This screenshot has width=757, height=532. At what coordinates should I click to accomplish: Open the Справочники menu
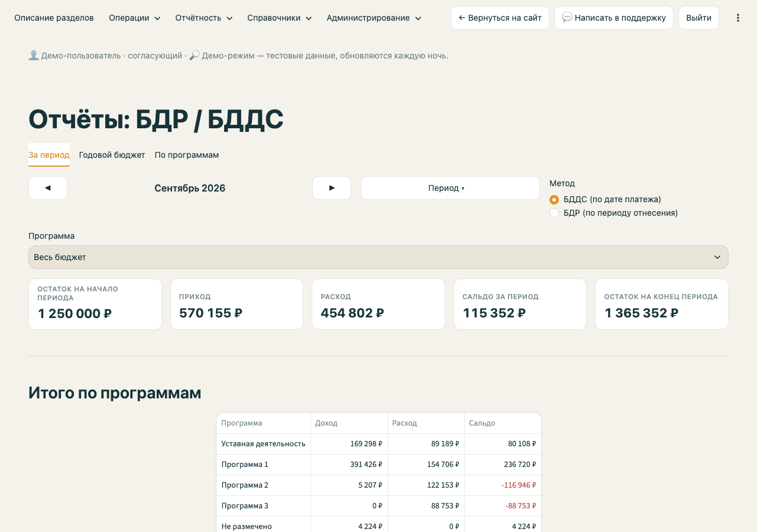(279, 18)
